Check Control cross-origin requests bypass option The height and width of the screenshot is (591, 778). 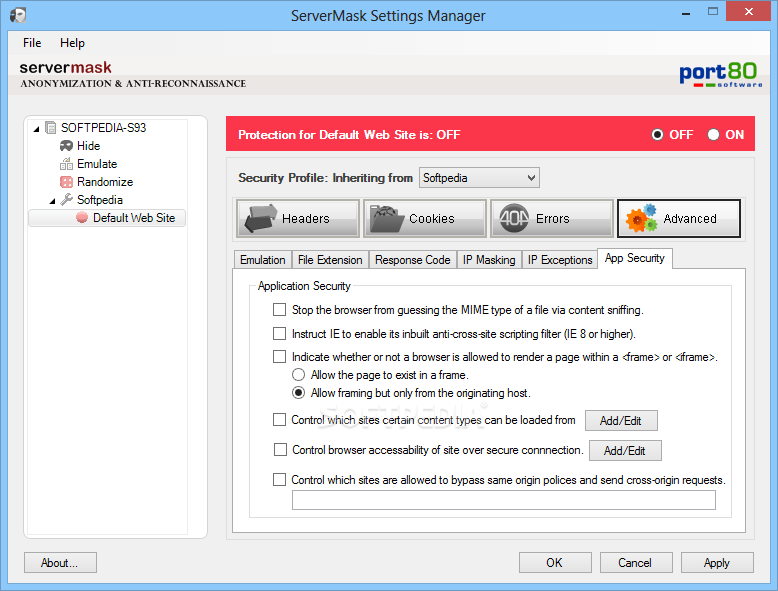click(x=279, y=480)
